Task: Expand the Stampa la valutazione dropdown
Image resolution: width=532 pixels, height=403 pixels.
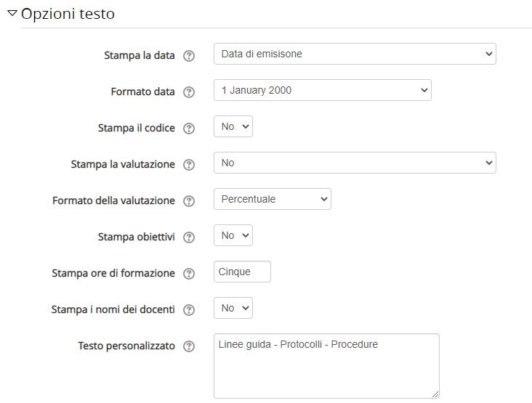Action: [x=355, y=163]
